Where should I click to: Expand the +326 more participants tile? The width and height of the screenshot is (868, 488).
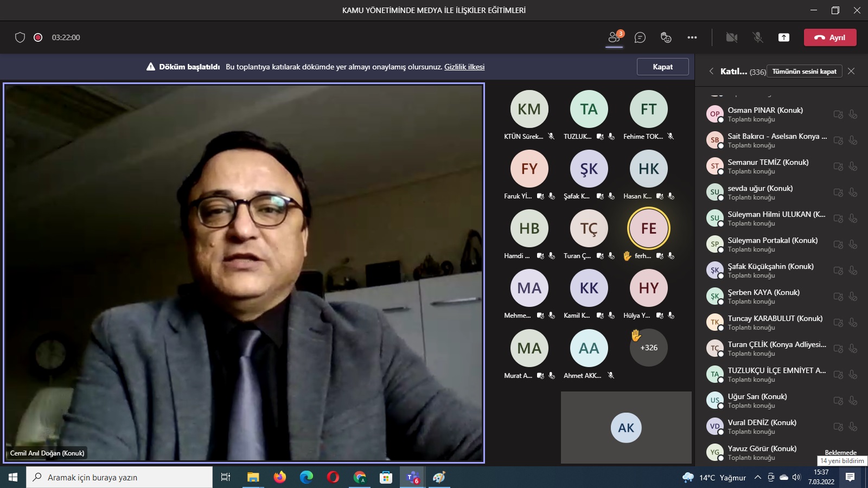click(x=648, y=348)
